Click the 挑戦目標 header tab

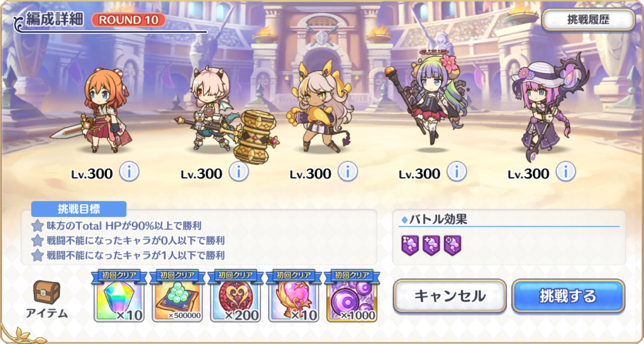tap(79, 209)
